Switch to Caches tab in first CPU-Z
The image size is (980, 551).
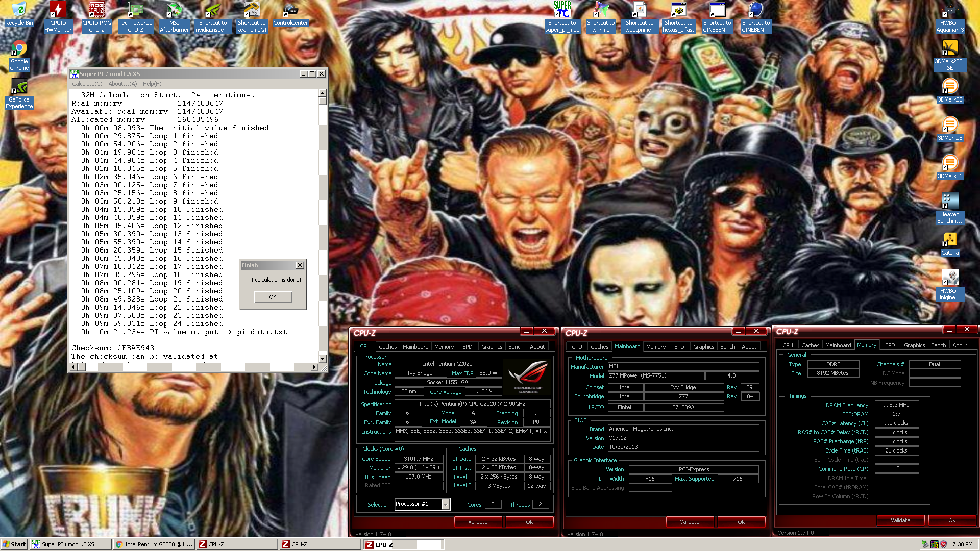(387, 347)
